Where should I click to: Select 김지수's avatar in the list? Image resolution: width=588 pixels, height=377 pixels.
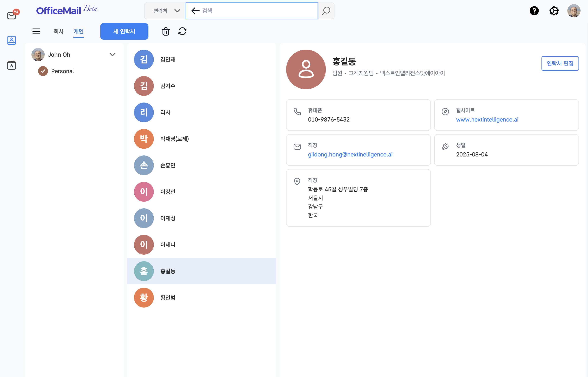click(x=144, y=86)
